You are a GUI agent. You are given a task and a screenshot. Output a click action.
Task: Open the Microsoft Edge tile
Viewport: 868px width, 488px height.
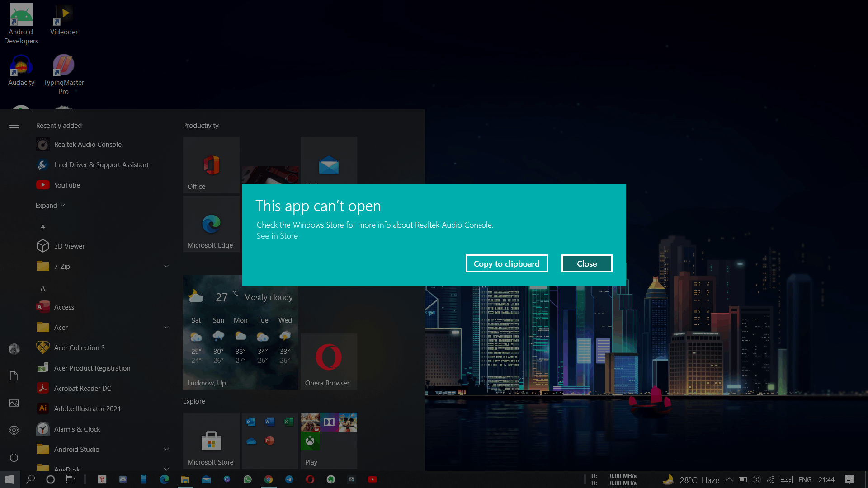pyautogui.click(x=211, y=224)
